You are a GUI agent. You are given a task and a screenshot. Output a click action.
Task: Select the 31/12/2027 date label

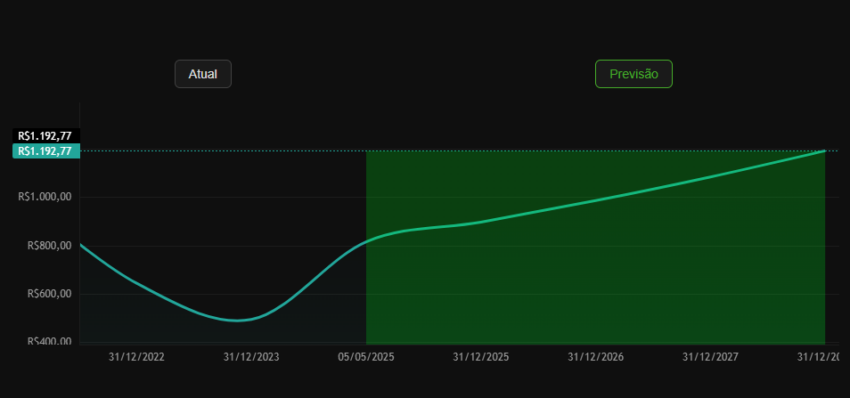(x=710, y=357)
